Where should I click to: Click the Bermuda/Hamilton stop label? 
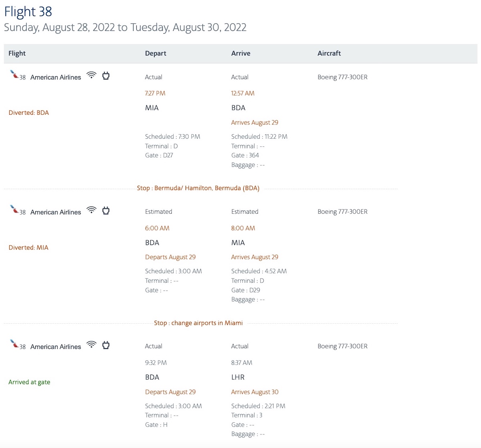tap(198, 188)
